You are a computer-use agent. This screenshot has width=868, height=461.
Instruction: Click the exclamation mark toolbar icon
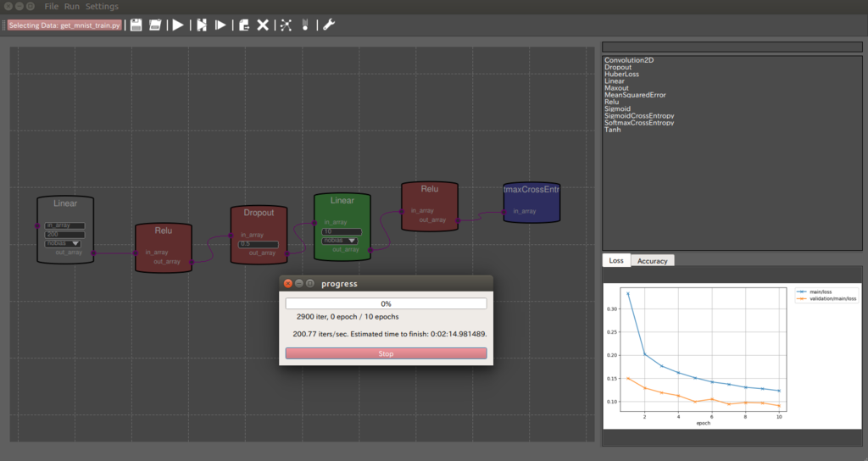305,25
